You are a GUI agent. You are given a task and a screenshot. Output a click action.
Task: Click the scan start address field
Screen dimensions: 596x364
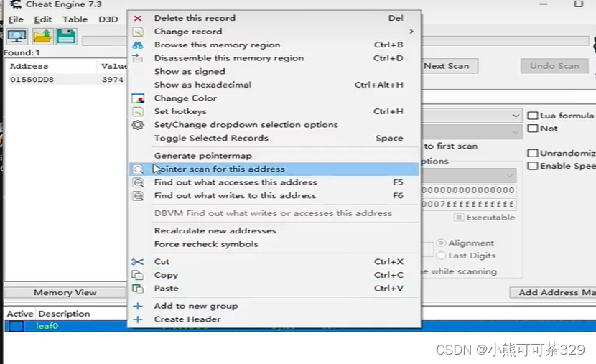[468, 190]
